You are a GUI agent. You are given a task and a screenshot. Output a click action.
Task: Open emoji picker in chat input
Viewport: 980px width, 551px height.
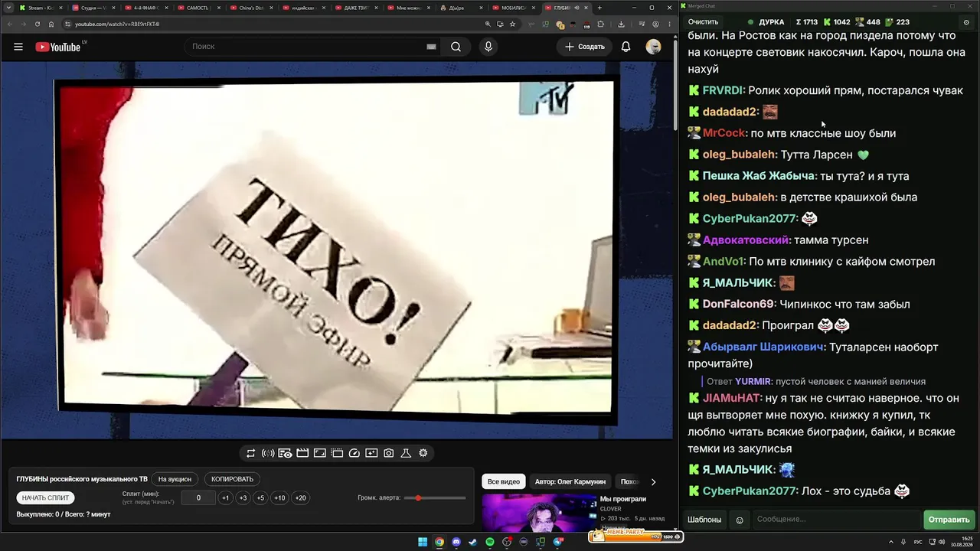(740, 520)
